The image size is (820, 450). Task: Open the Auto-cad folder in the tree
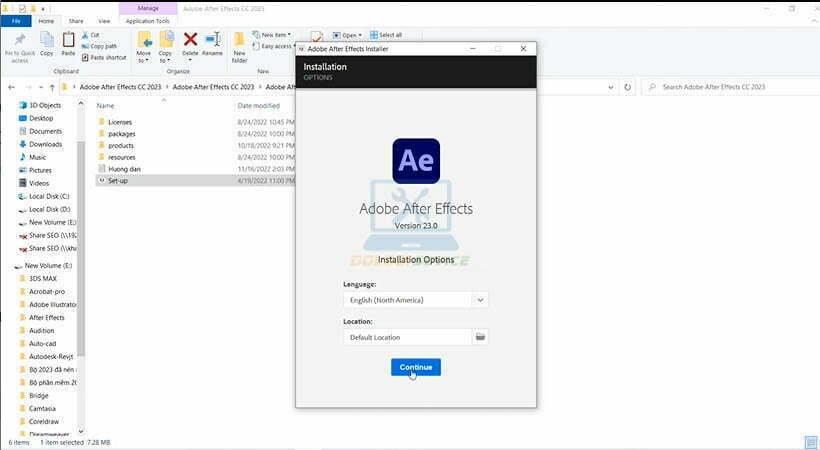[x=42, y=344]
